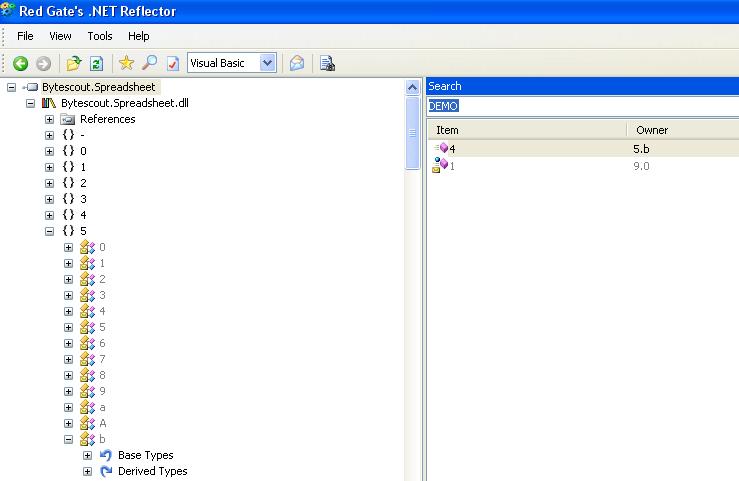Open the Tools menu
Screen dimensions: 739x481
(x=100, y=36)
